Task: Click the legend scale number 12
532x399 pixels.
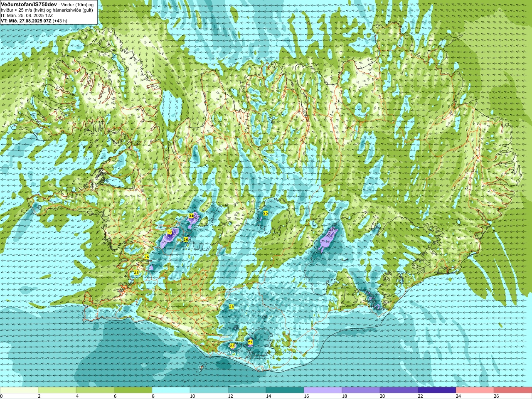Action: pyautogui.click(x=230, y=396)
